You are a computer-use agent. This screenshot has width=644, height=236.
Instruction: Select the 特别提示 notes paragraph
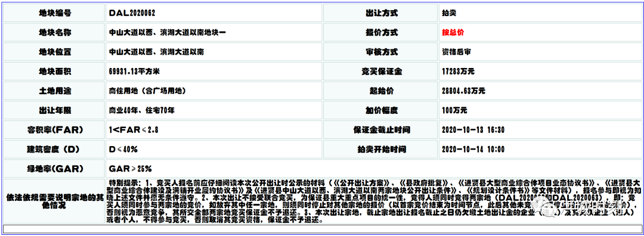pos(373,201)
